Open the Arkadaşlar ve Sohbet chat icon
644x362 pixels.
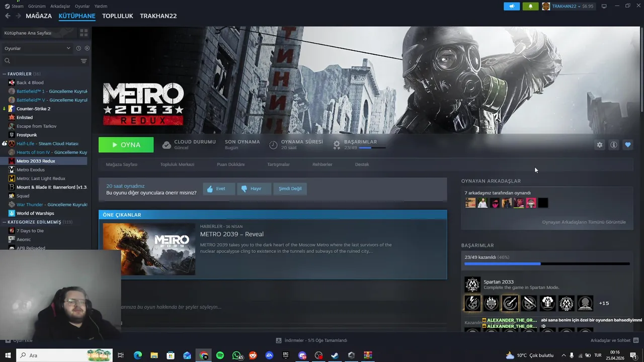[x=635, y=340]
